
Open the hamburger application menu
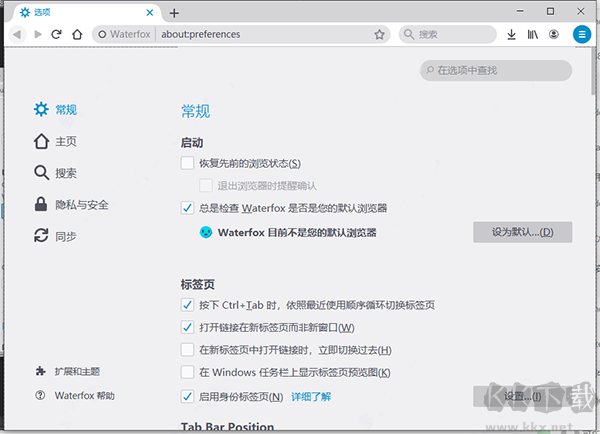point(581,34)
